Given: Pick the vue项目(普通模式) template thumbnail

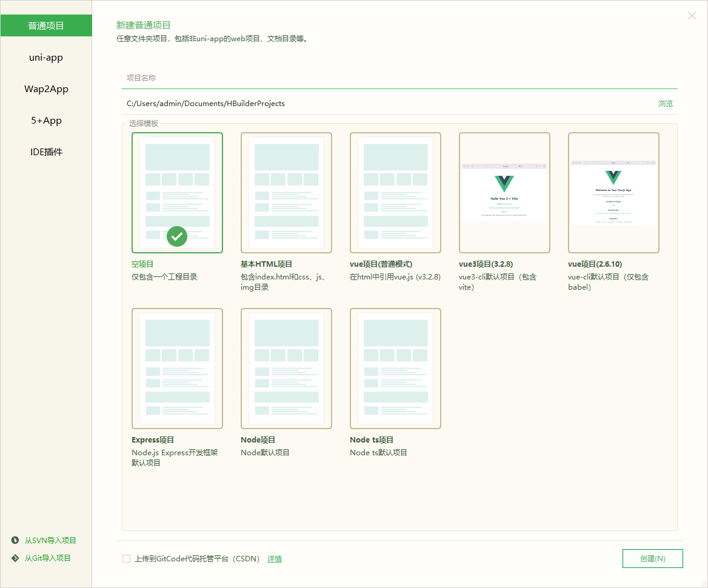Looking at the screenshot, I should pyautogui.click(x=395, y=192).
